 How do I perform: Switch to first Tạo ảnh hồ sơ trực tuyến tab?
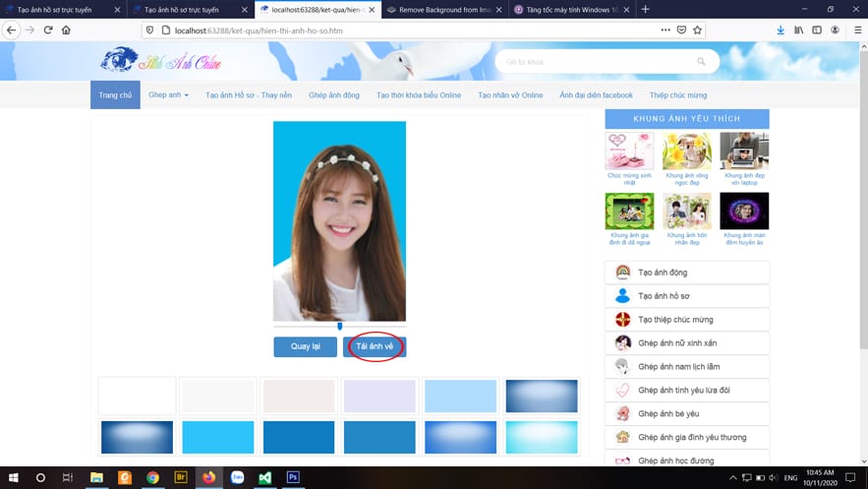coord(63,10)
